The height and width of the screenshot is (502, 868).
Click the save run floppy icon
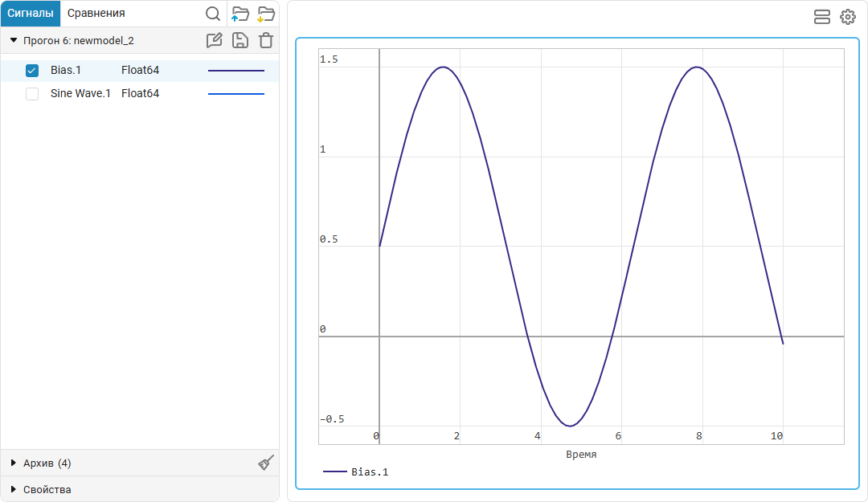[240, 40]
